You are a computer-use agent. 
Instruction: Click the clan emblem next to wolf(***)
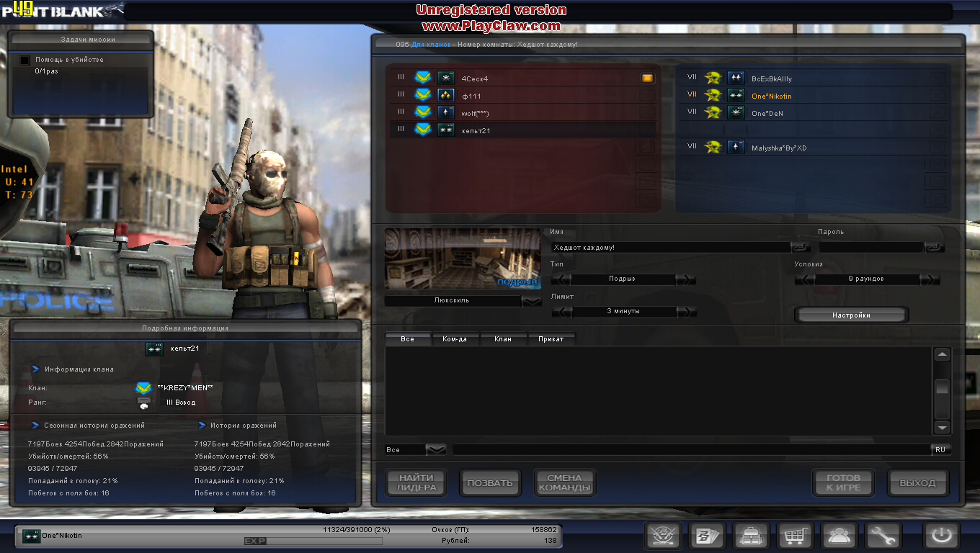pyautogui.click(x=423, y=112)
